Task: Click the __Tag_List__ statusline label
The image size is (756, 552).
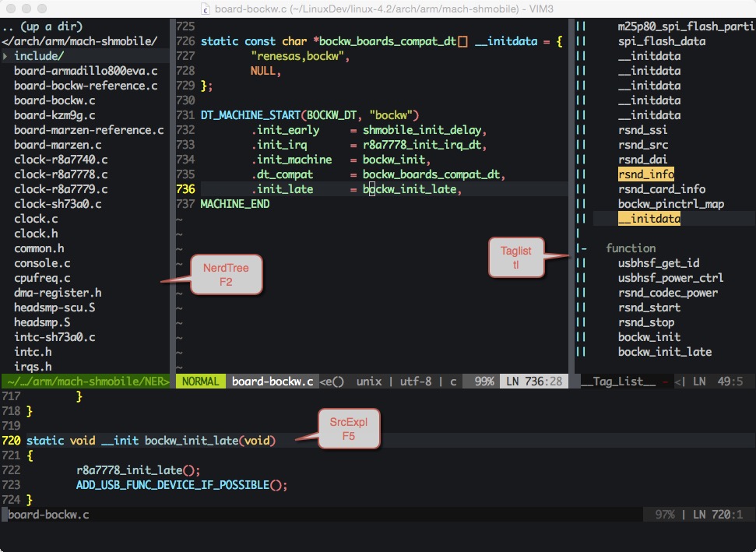Action: (614, 381)
